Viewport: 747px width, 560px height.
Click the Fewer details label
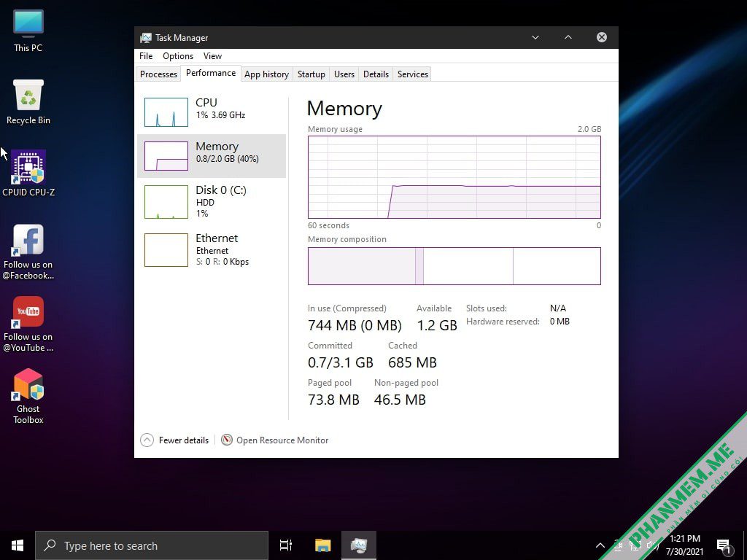point(183,440)
